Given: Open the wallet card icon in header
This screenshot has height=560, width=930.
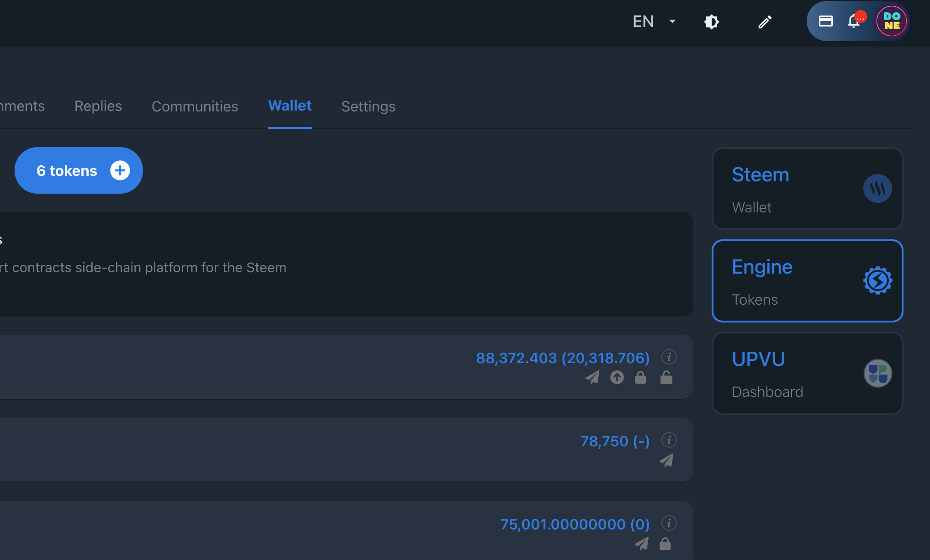Looking at the screenshot, I should tap(825, 21).
